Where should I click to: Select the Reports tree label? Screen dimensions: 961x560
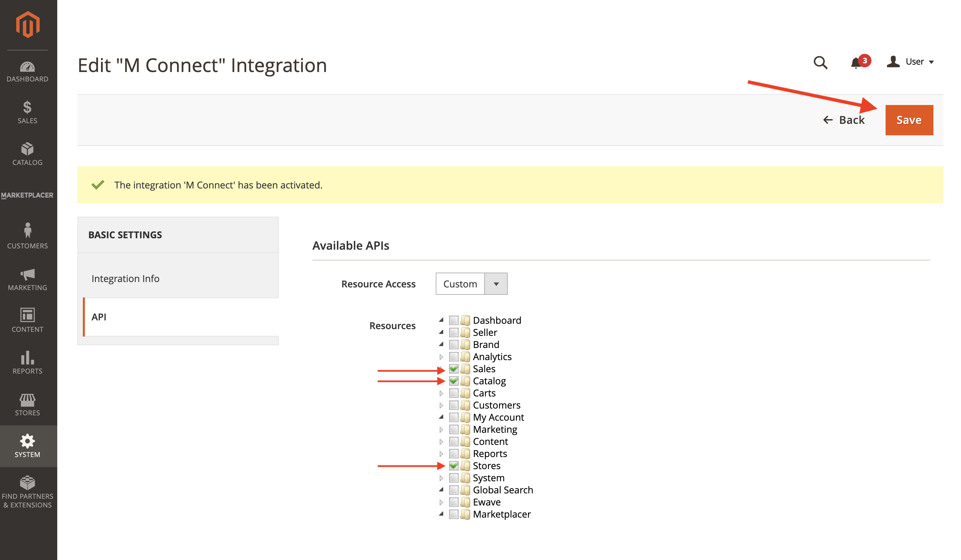click(490, 454)
